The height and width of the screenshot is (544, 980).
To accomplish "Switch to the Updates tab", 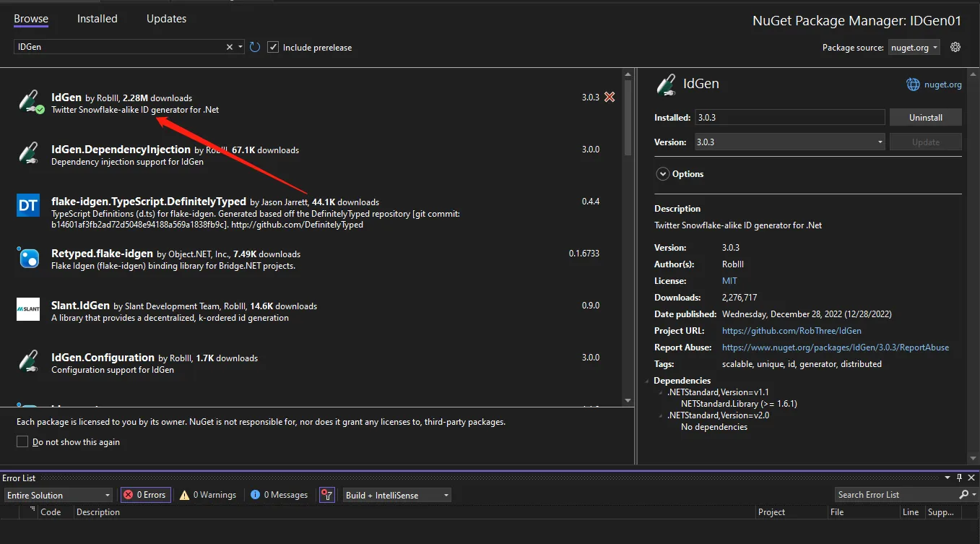I will coord(166,18).
